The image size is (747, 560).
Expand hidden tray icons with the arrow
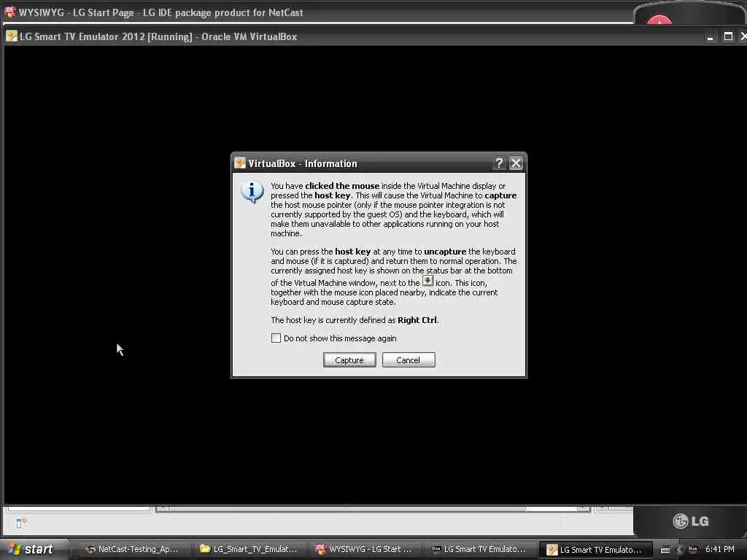679,550
